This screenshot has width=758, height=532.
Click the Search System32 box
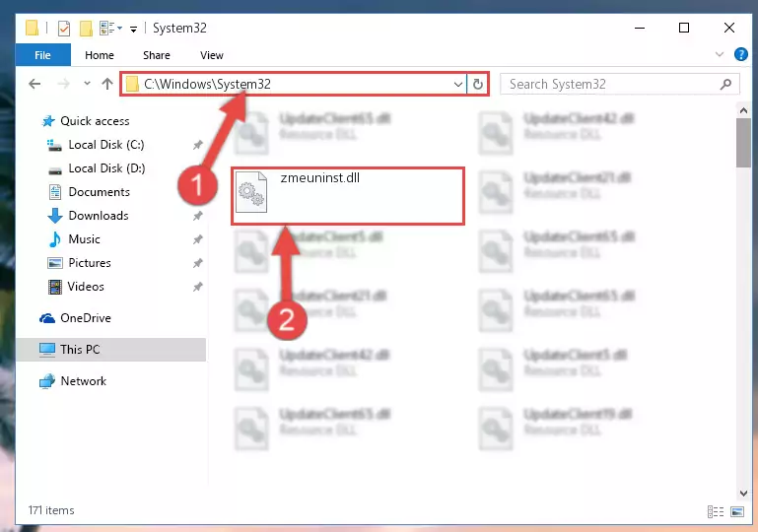619,84
